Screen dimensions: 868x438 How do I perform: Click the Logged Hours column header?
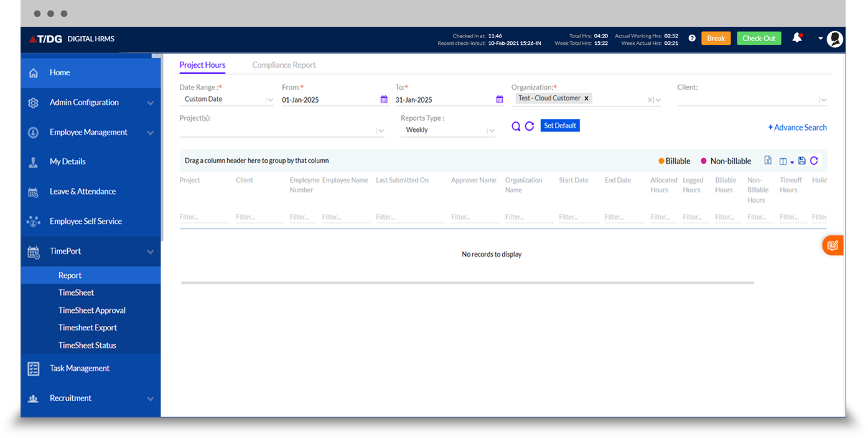pos(693,185)
